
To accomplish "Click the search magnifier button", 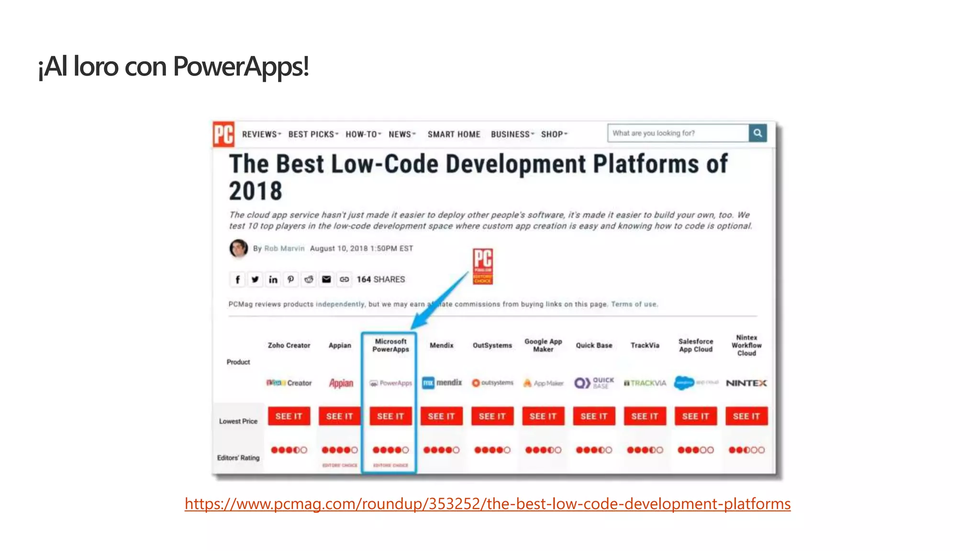I will pos(757,133).
